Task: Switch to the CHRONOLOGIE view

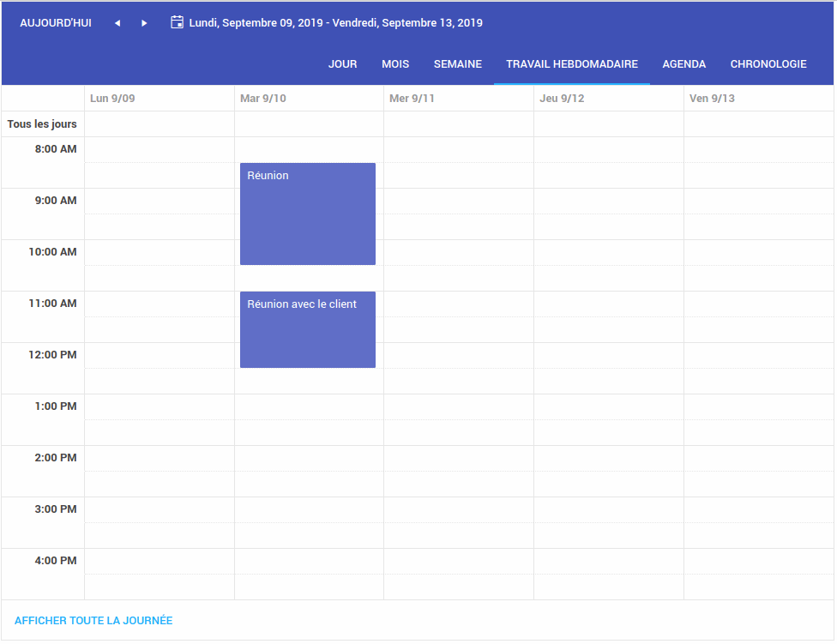Action: 768,64
